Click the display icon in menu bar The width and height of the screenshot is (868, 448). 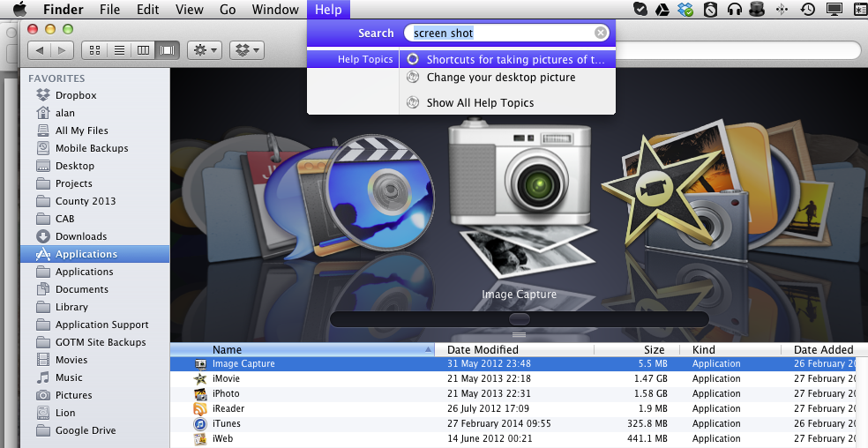click(x=834, y=10)
